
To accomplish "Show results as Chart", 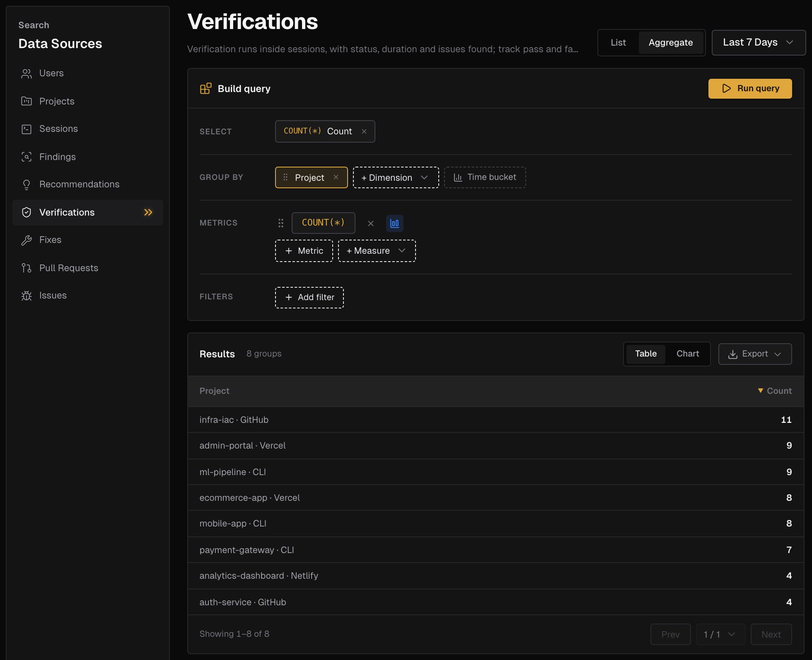I will tap(688, 354).
